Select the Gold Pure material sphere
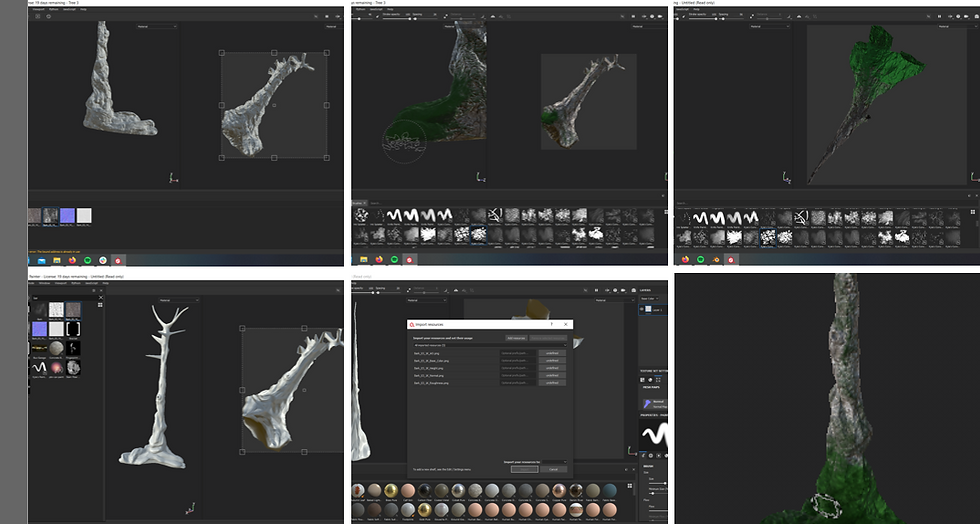 [425, 510]
